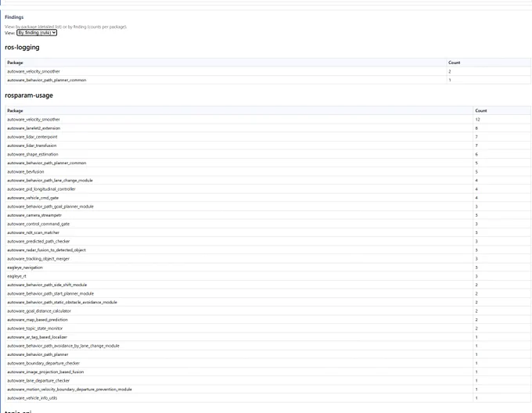Select autoware_behavior_path_side_shift_module row

[268, 285]
